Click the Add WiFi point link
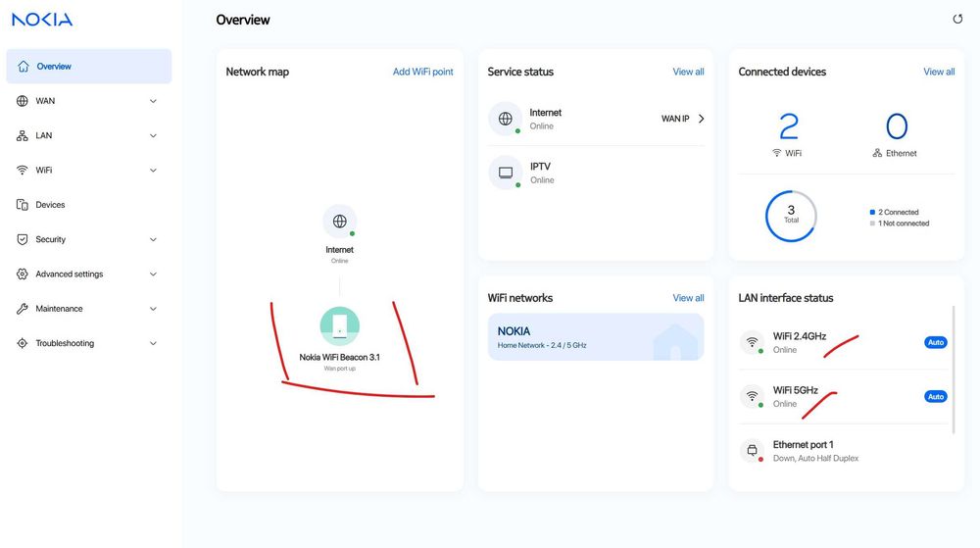The width and height of the screenshot is (980, 548). [x=423, y=72]
